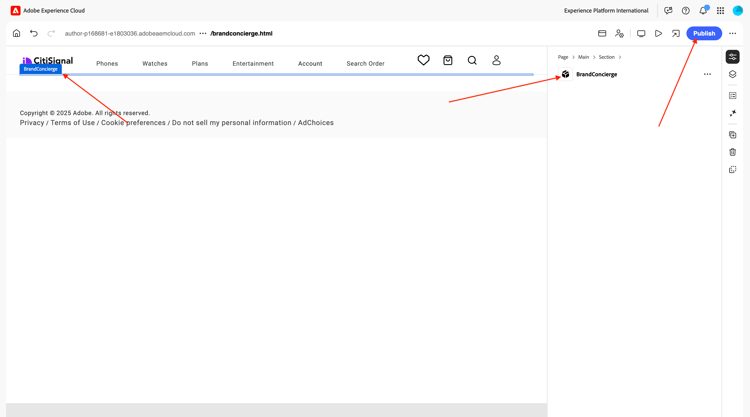
Task: Open page in new tab icon
Action: [675, 33]
